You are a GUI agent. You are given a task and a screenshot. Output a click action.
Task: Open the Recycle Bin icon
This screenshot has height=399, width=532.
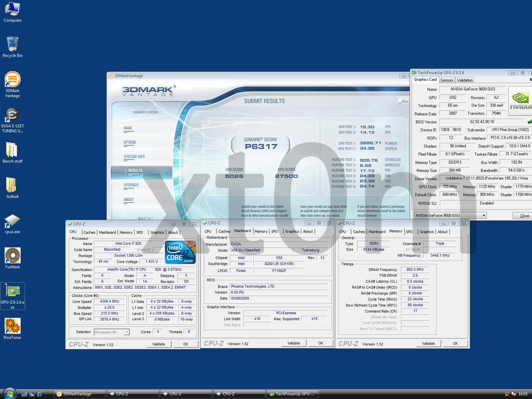pos(12,47)
